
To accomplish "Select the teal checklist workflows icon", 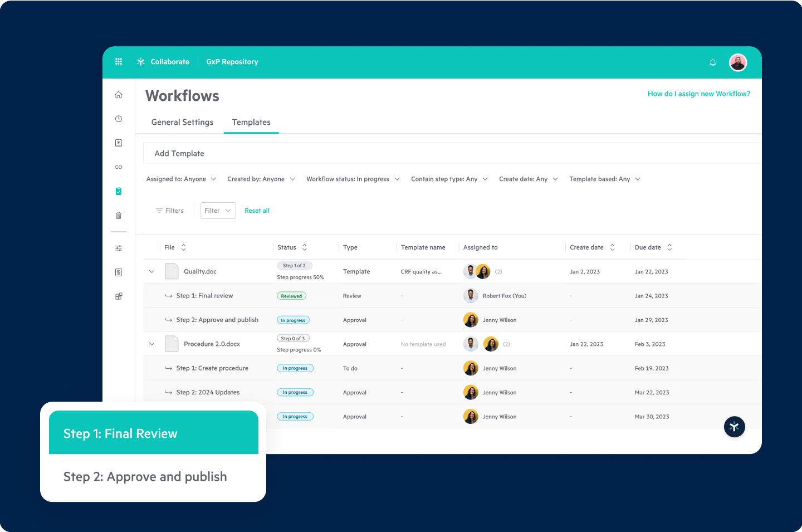I will (x=118, y=191).
